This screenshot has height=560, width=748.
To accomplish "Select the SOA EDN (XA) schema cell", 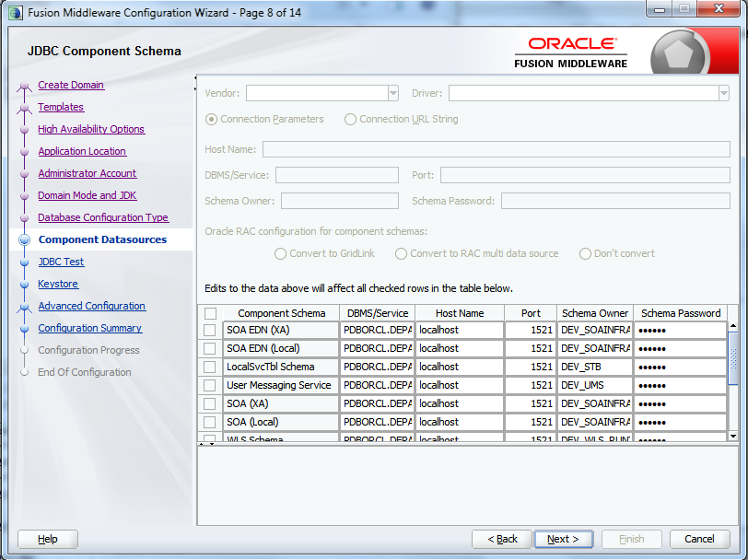I will click(x=280, y=330).
